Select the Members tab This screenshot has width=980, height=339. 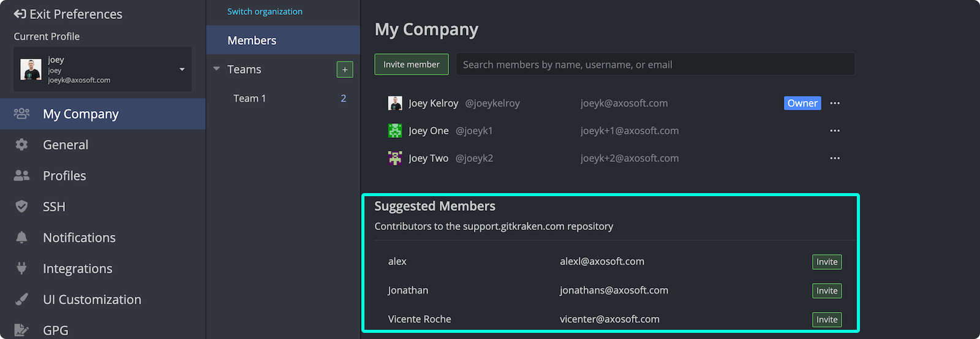[252, 40]
